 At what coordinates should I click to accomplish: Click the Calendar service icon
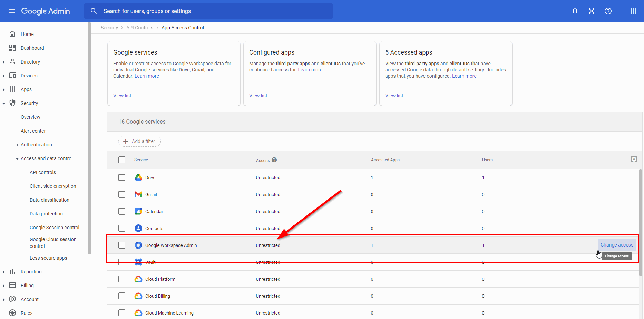(x=138, y=211)
